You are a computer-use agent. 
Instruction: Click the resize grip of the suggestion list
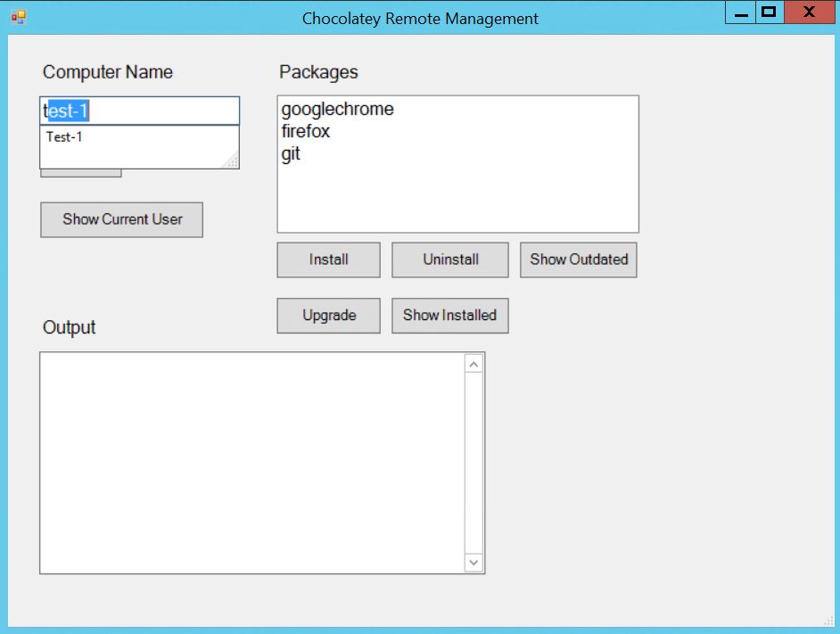point(232,161)
